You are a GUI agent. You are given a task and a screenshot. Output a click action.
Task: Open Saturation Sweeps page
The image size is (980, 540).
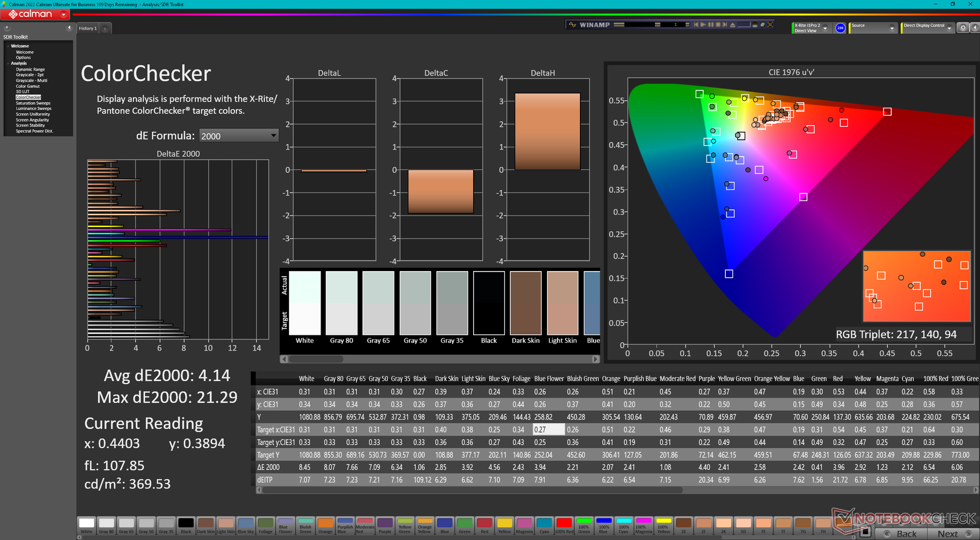point(33,103)
